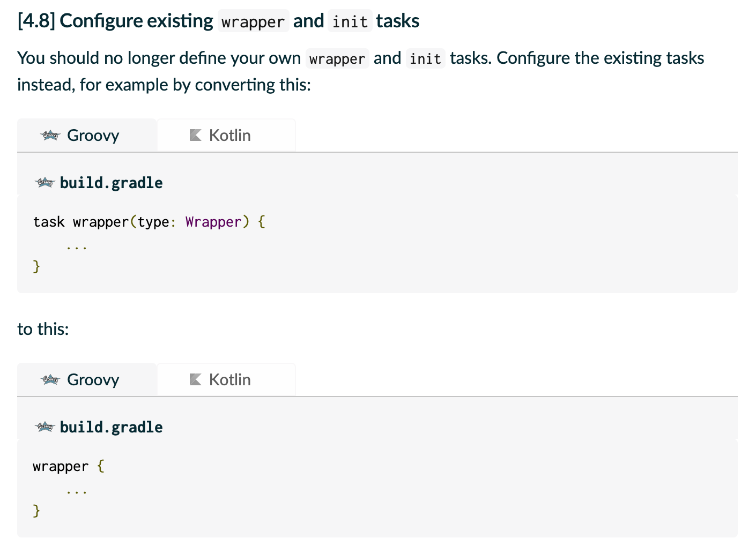The width and height of the screenshot is (756, 553).
Task: Click the second 'build.gradle' file name title
Action: (112, 427)
